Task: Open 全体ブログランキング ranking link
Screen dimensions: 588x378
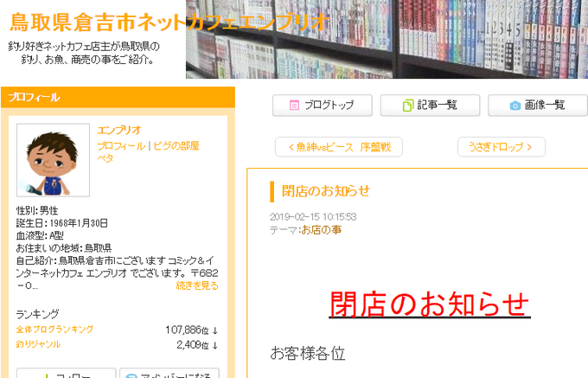Action: 54,330
